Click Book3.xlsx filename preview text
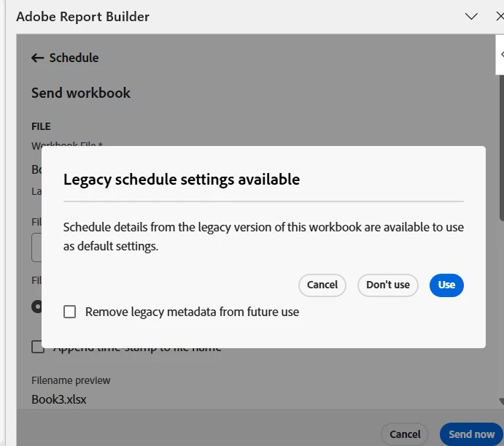 [x=59, y=399]
